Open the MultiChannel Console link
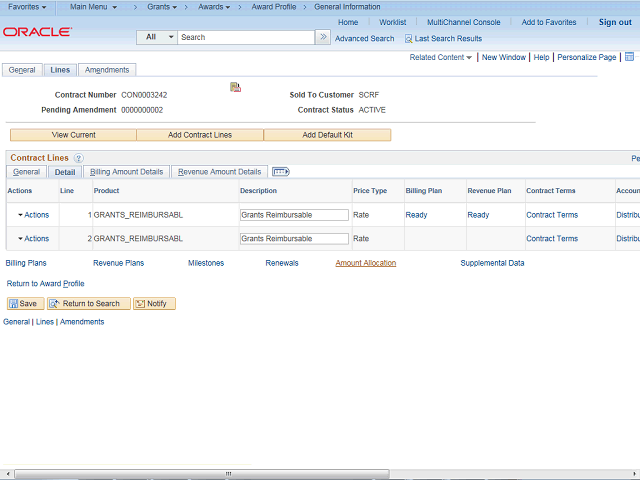This screenshot has width=640, height=480. (464, 22)
